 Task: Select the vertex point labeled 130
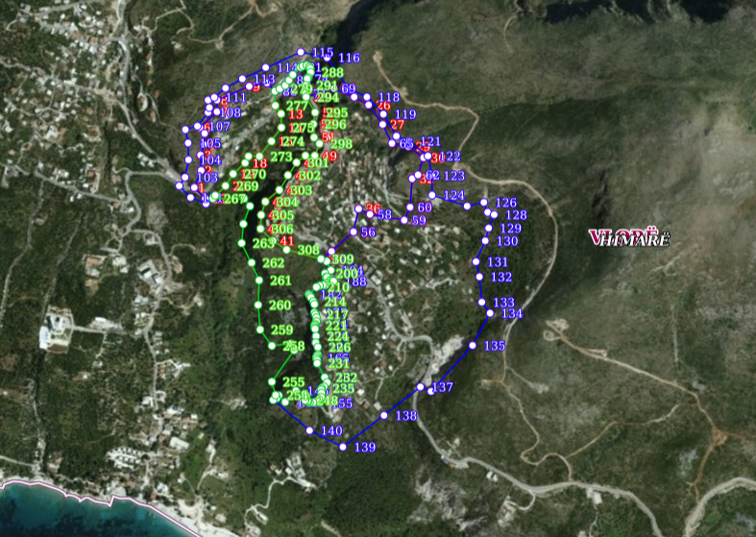point(485,240)
